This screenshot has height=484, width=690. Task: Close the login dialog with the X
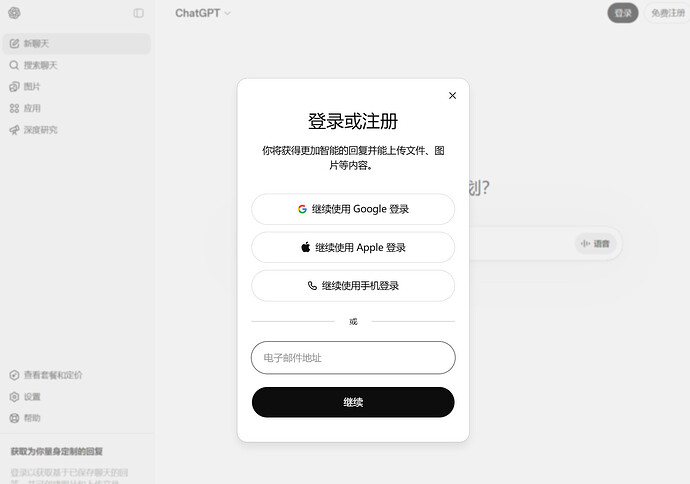tap(452, 95)
